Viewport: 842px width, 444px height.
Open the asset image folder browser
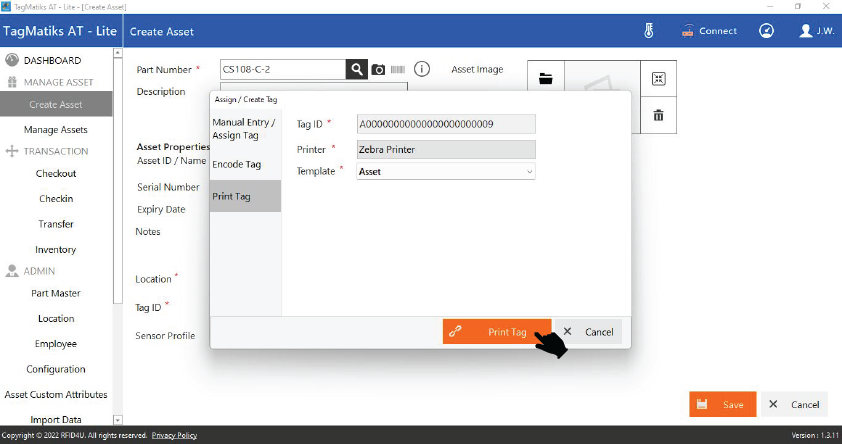click(x=545, y=78)
